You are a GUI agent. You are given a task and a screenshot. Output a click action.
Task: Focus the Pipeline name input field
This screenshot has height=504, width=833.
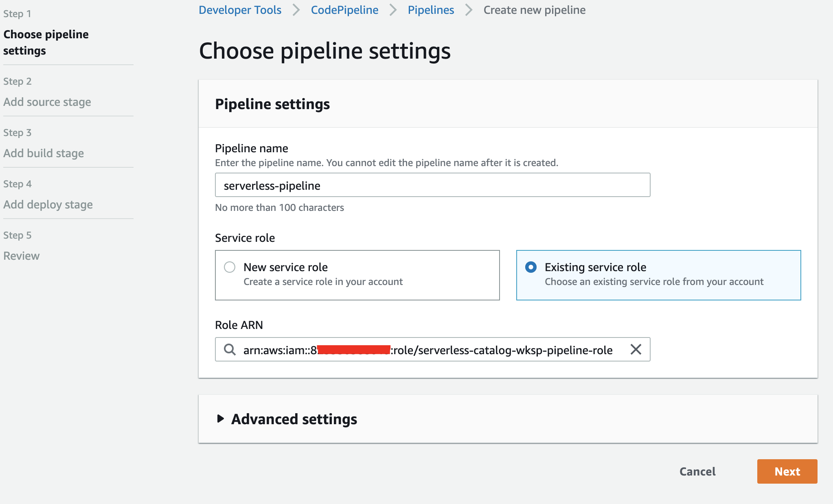tap(432, 185)
